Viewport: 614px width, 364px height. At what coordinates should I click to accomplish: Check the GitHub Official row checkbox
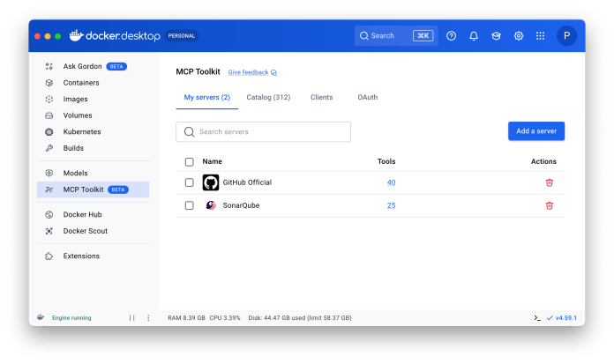pyautogui.click(x=189, y=182)
